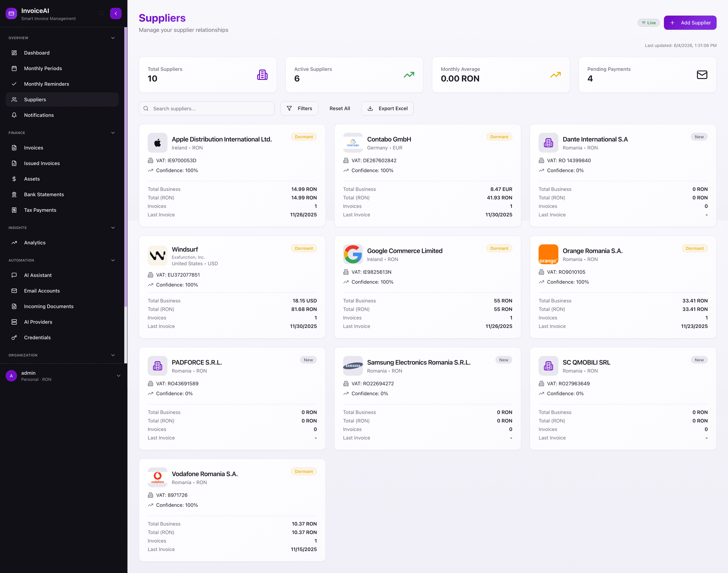This screenshot has height=573, width=728.
Task: Click the Orange Romania logo
Action: pyautogui.click(x=548, y=254)
